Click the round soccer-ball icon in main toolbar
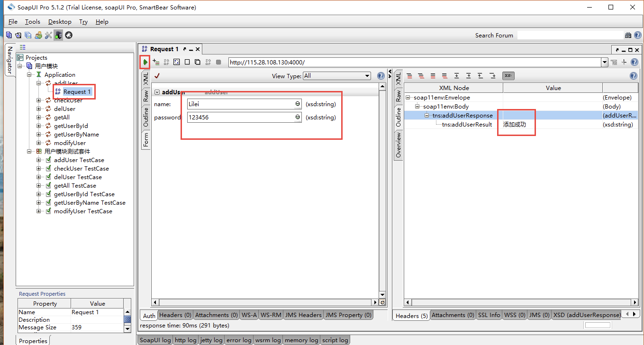Image resolution: width=644 pixels, height=345 pixels. coord(69,35)
